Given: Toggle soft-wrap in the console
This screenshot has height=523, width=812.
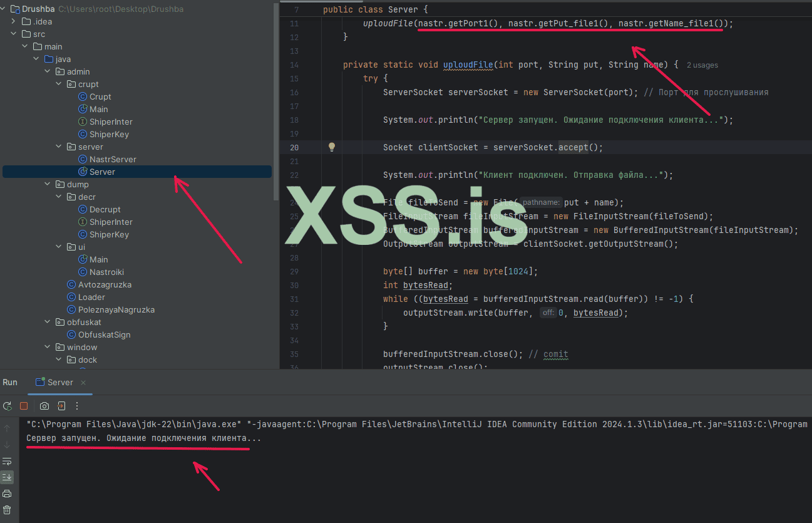Looking at the screenshot, I should coord(7,461).
